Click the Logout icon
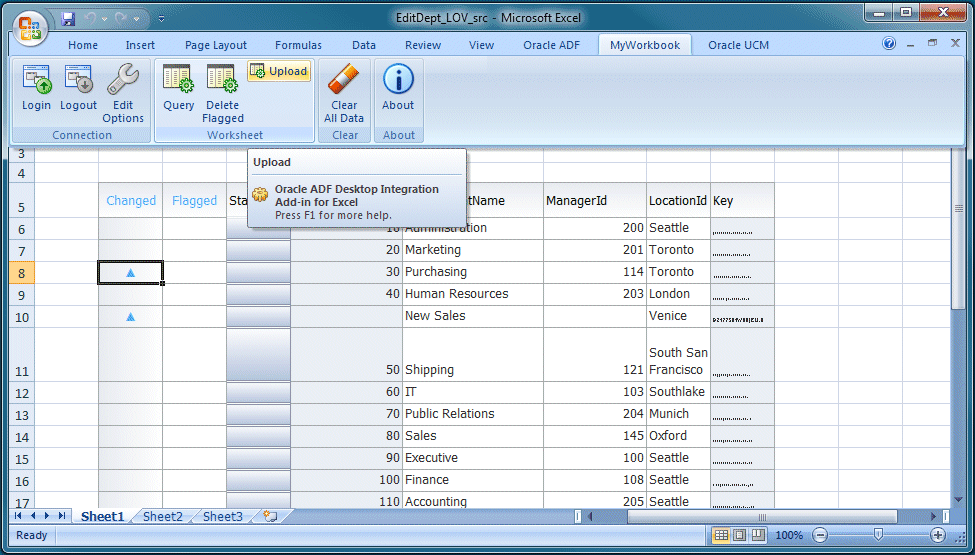 78,88
